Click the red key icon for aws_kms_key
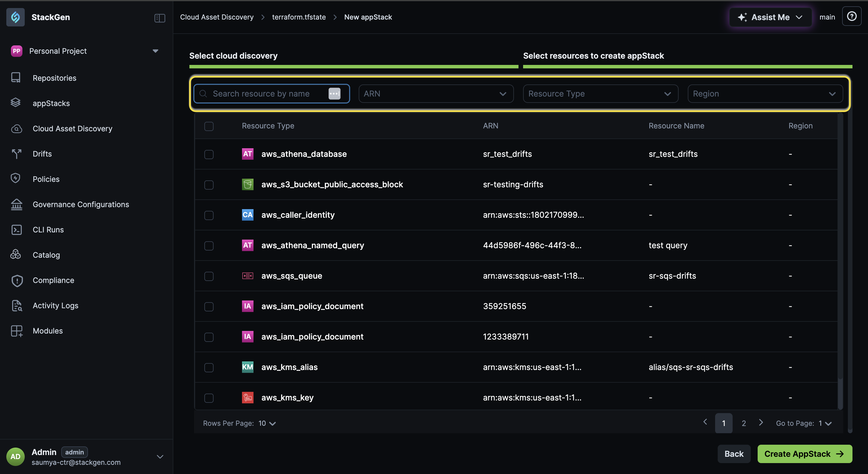 tap(248, 398)
